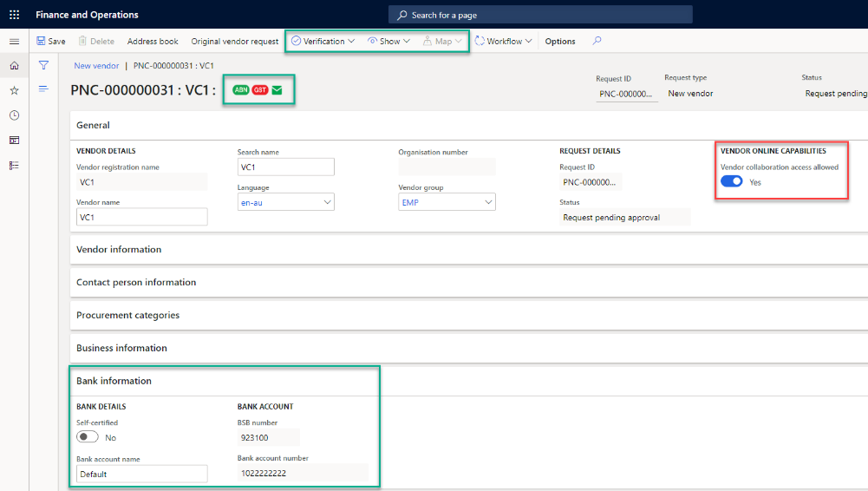
Task: Click the hamburger navigation menu icon
Action: [15, 42]
